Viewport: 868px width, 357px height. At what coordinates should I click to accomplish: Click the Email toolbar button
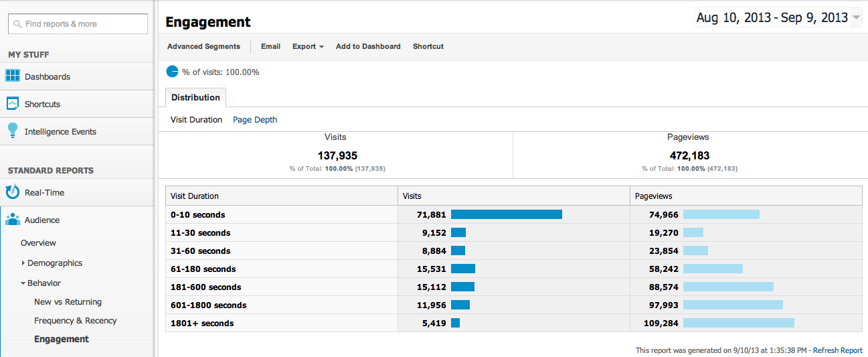pyautogui.click(x=270, y=46)
